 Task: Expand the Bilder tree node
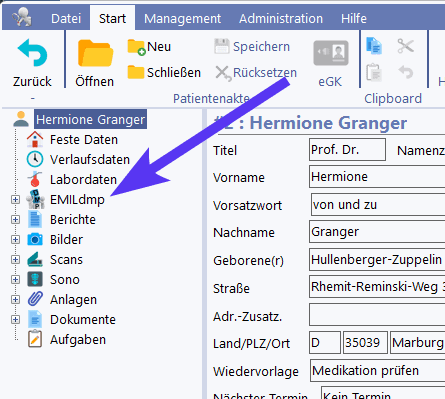(x=15, y=239)
